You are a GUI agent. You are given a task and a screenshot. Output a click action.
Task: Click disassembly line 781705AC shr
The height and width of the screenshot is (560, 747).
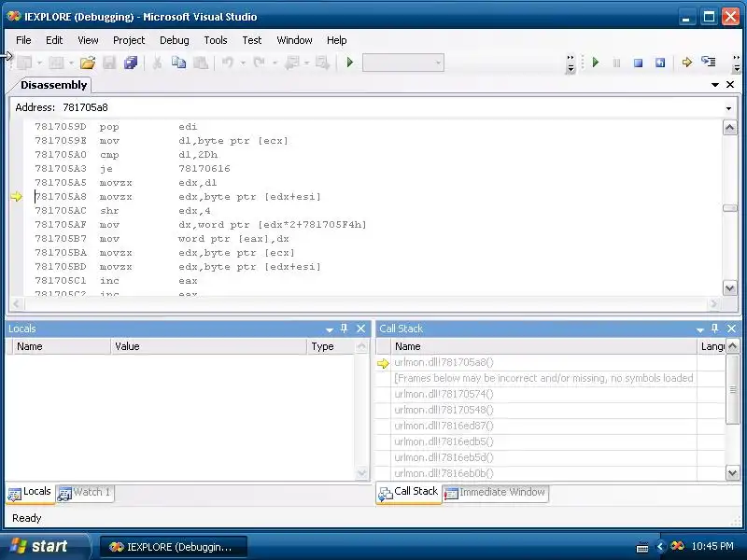click(123, 211)
